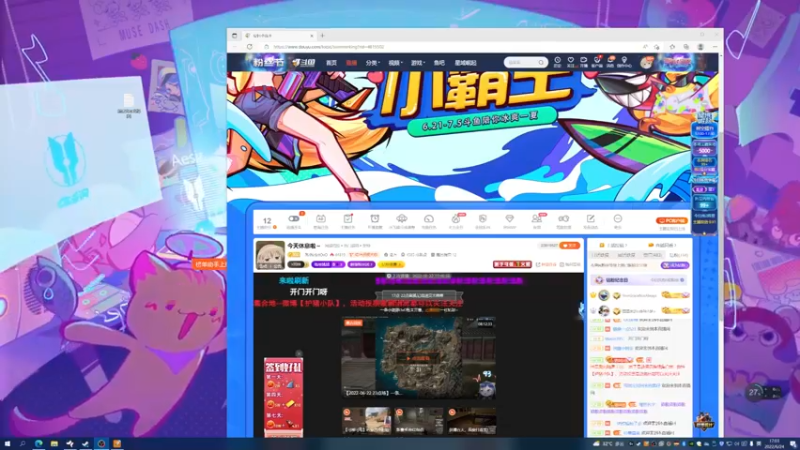800x450 pixels.
Task: Click the user avatar in site header
Action: click(646, 63)
